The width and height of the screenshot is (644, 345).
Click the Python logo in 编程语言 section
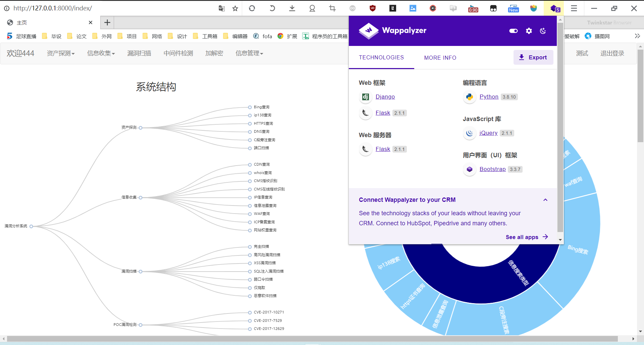tap(469, 97)
